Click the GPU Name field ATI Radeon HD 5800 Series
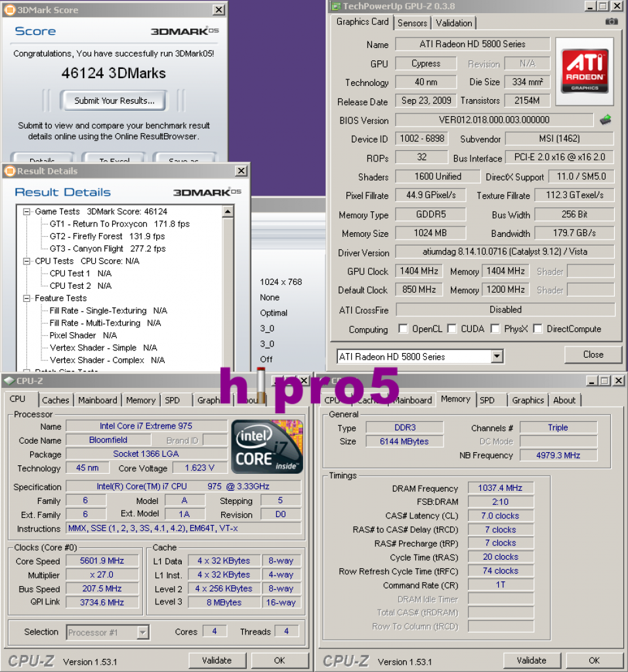The width and height of the screenshot is (628, 672). (x=472, y=44)
